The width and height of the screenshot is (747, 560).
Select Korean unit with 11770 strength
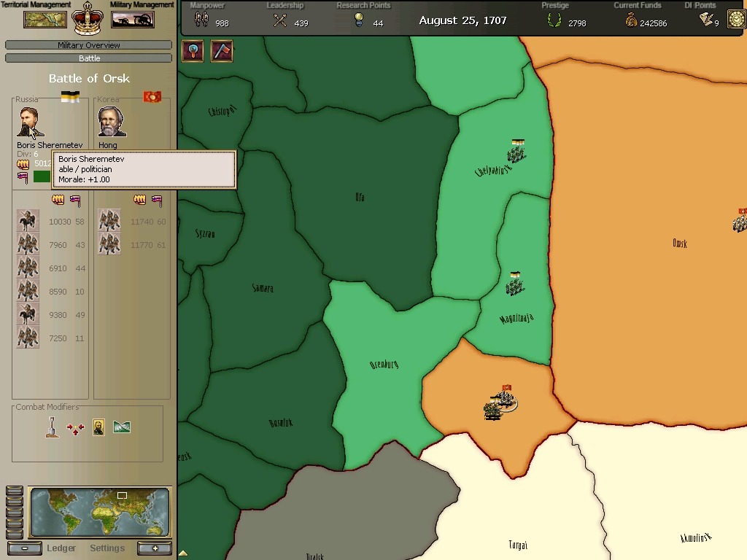tap(109, 244)
